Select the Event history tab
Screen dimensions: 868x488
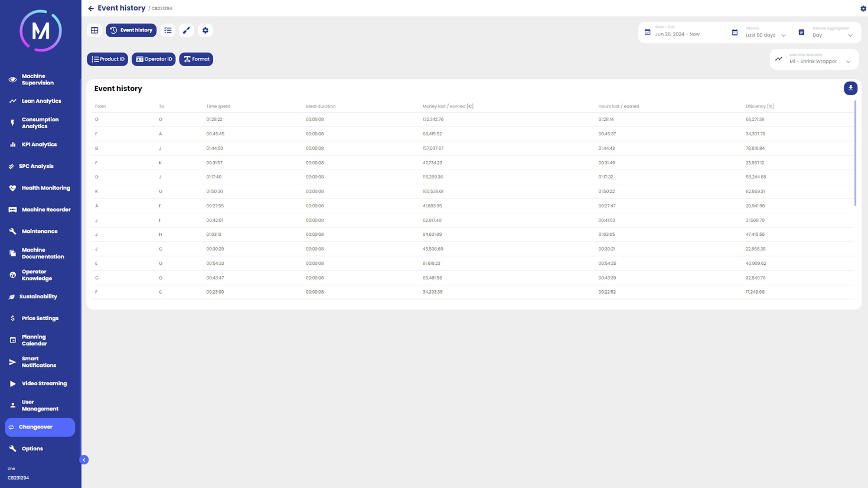pyautogui.click(x=131, y=30)
